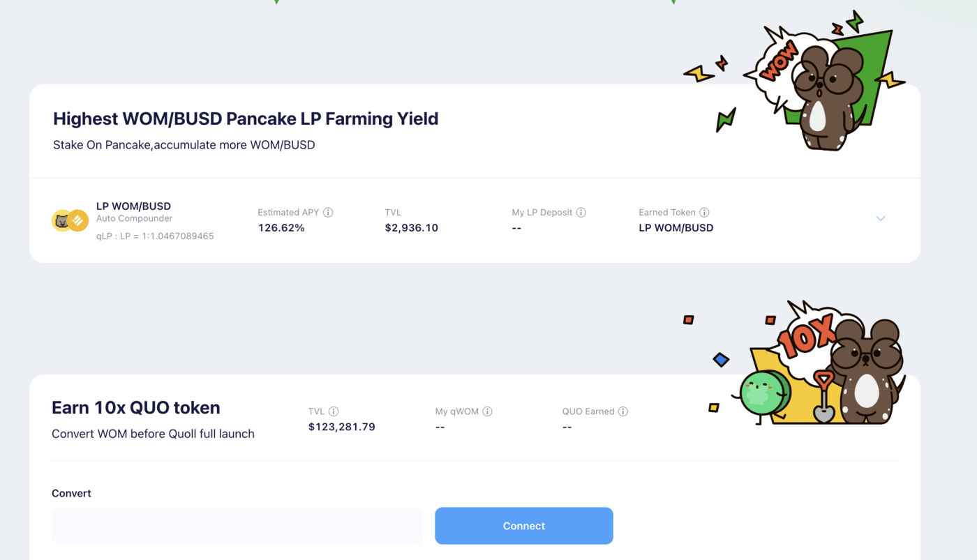Click the WOM/BUSD token pair icon
The height and width of the screenshot is (560, 977).
[70, 220]
